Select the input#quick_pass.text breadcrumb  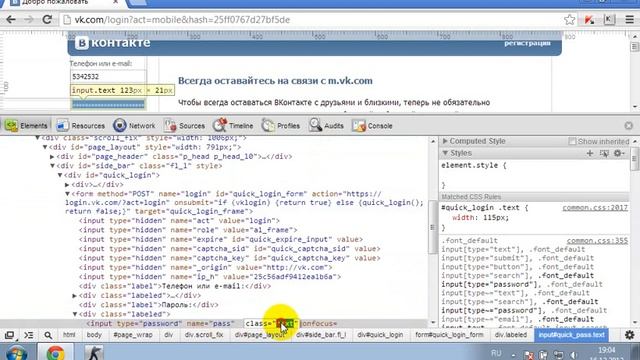(571, 335)
